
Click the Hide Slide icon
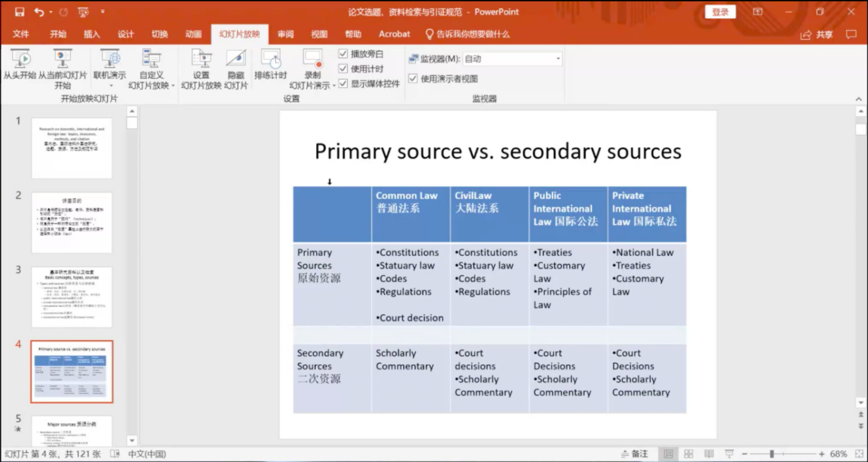pos(235,59)
